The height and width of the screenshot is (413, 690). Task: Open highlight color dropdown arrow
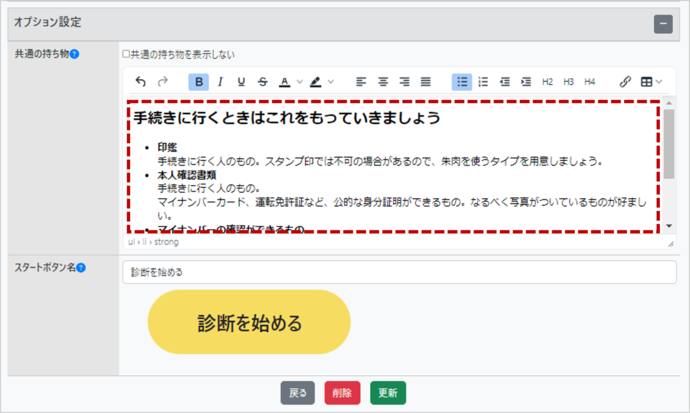pyautogui.click(x=330, y=82)
